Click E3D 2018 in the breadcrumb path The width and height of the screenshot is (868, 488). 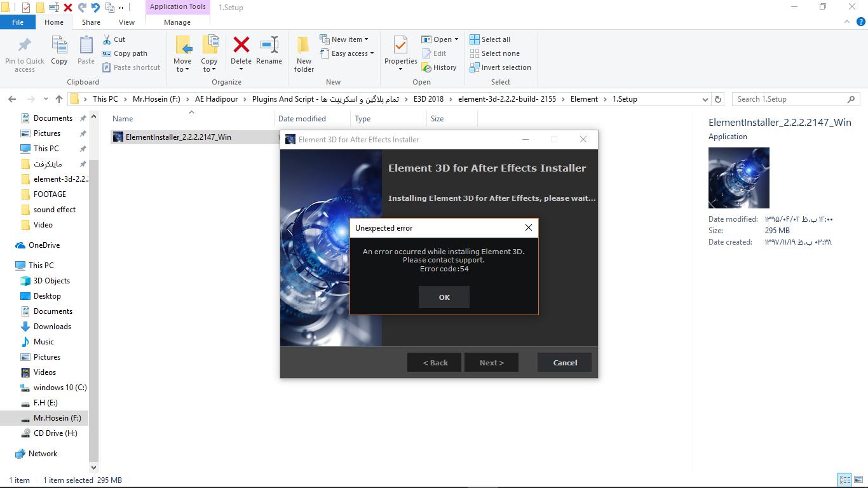(x=430, y=99)
